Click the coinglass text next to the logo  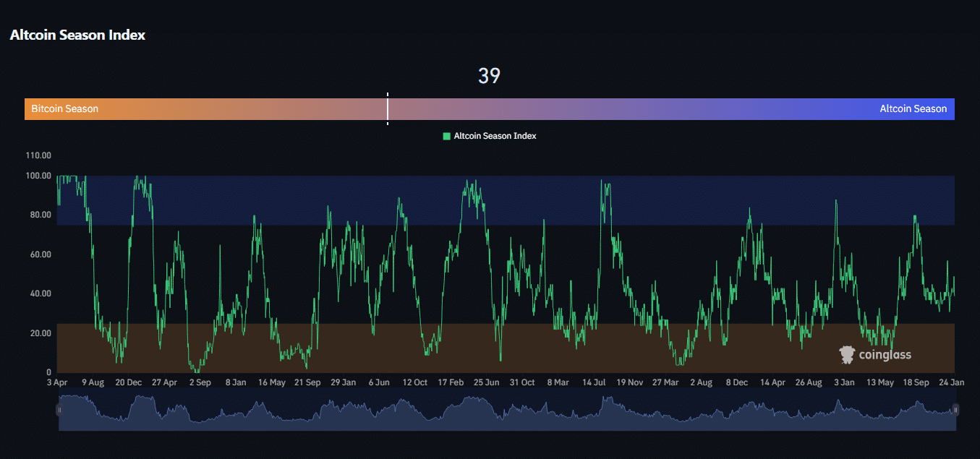click(885, 354)
